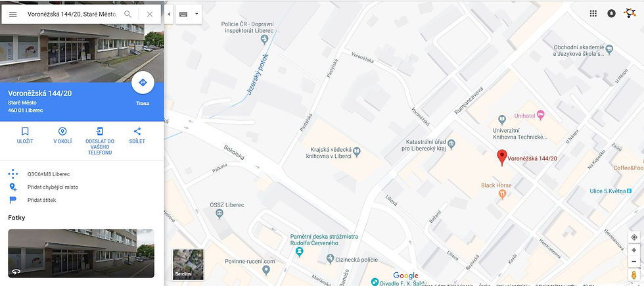Zoom in with the plus button
The image size is (644, 286).
pos(634,250)
